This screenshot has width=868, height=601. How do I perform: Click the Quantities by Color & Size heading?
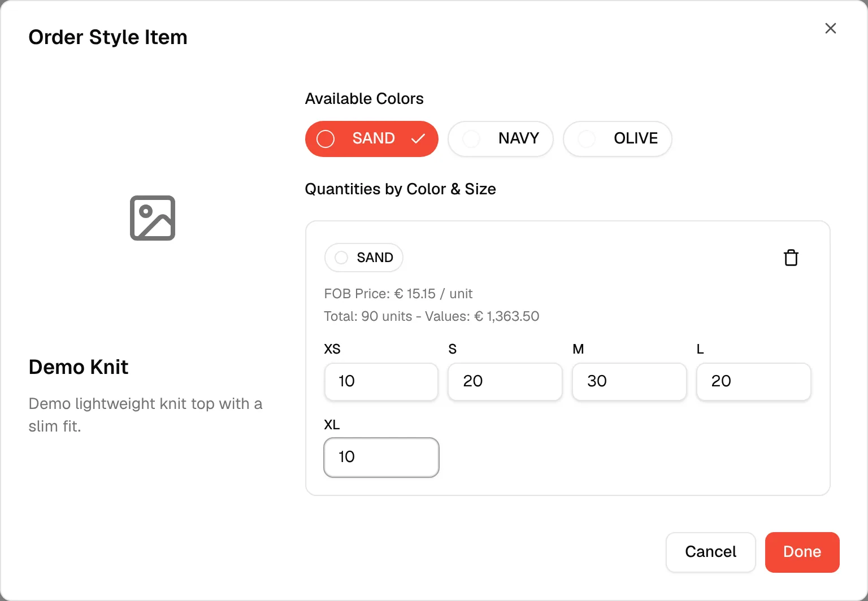[x=401, y=189]
